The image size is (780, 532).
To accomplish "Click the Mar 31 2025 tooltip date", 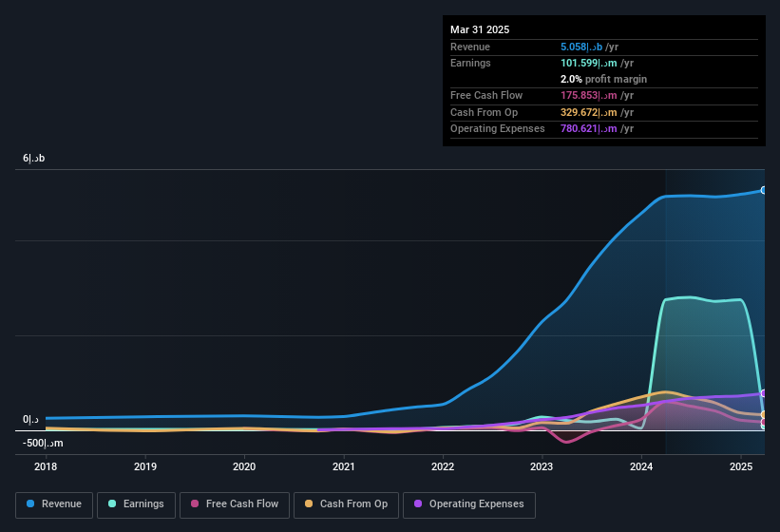I will (480, 29).
